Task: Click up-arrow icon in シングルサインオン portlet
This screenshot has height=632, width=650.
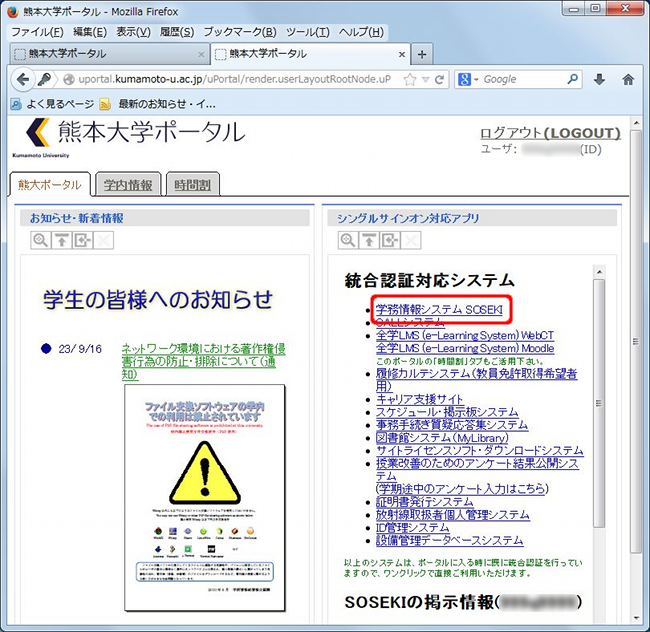Action: (369, 240)
